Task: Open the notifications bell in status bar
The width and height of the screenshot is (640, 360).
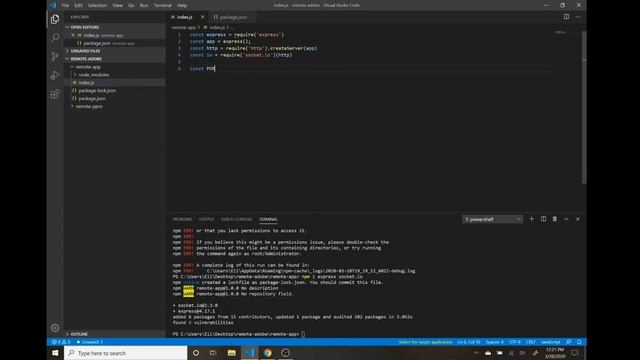Action: coord(579,342)
